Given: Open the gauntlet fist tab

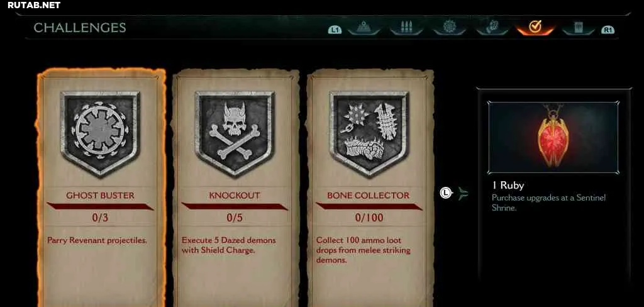Looking at the screenshot, I should coord(492,27).
